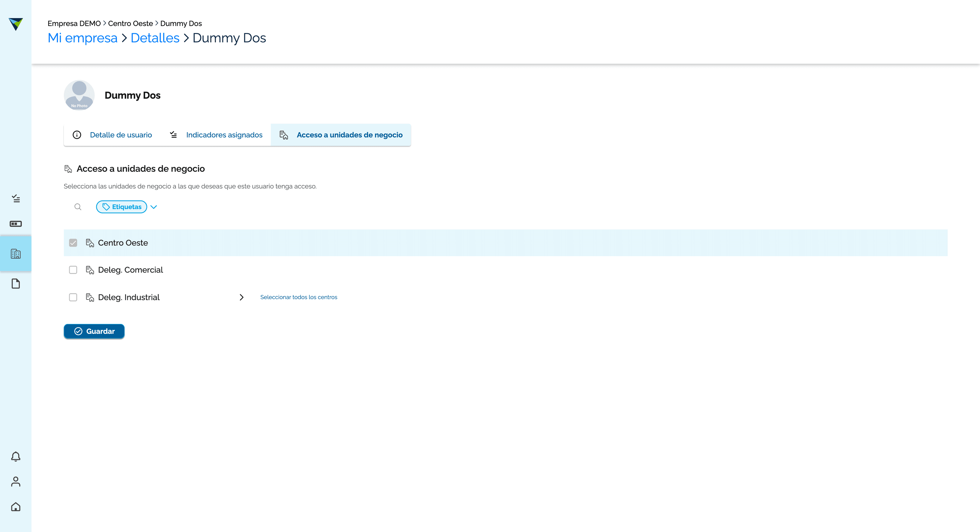Open the Etiquetas dropdown arrow

[x=154, y=207]
